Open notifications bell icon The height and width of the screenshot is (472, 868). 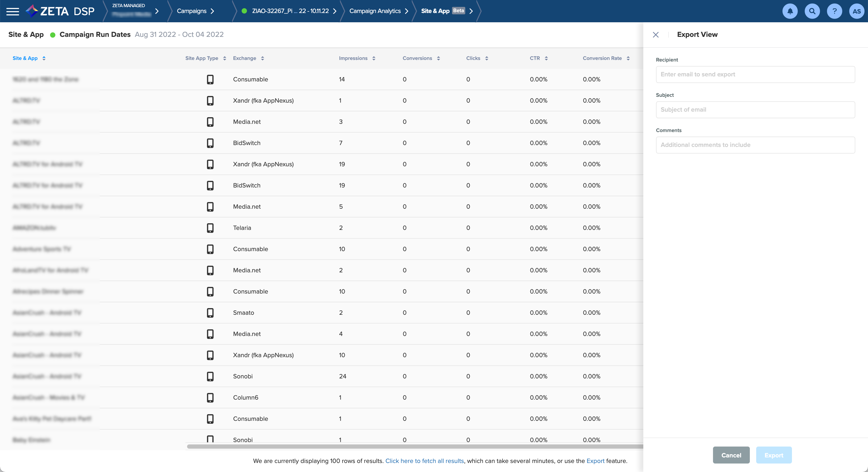click(x=790, y=11)
